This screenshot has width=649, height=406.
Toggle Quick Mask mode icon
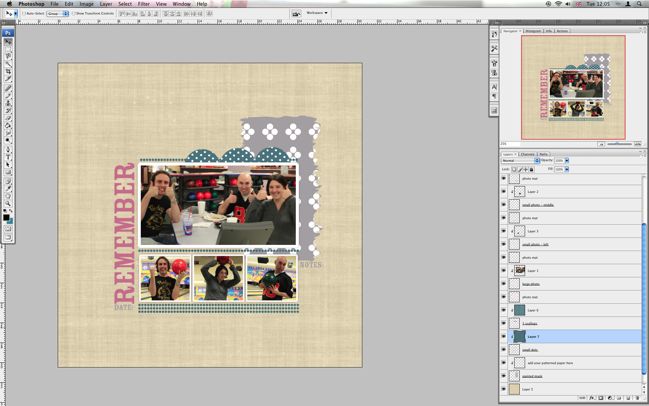coord(8,228)
